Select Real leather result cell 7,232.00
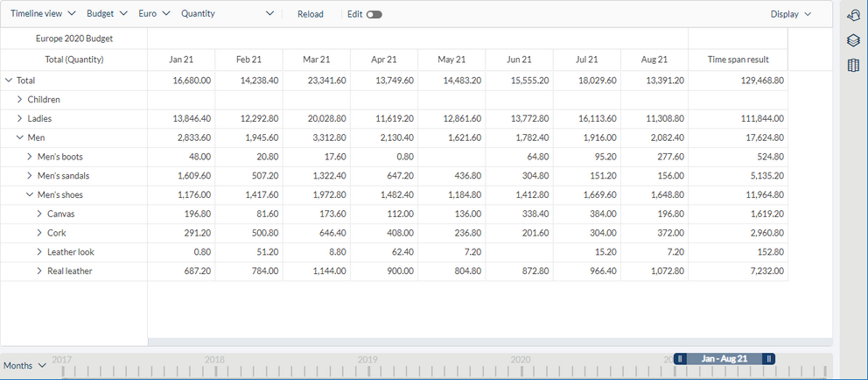 [x=738, y=271]
